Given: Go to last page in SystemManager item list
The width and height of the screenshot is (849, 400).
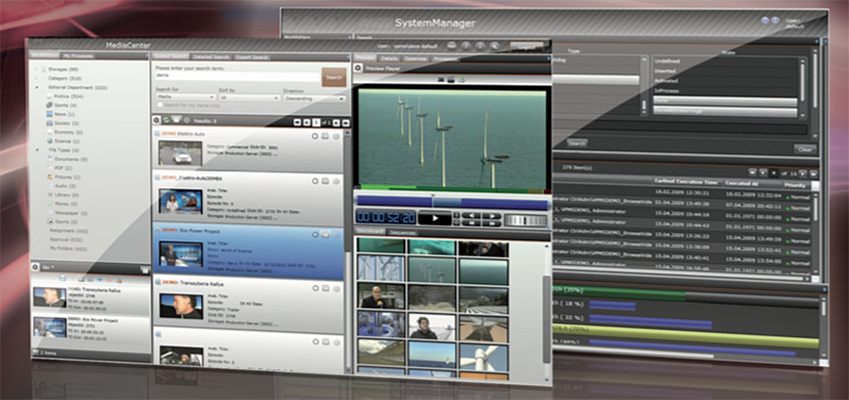Looking at the screenshot, I should coord(814,174).
